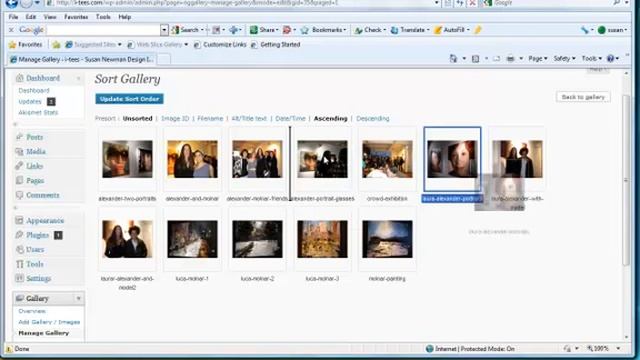
Task: Select the luca-molnar-2 thumbnail
Action: 257,239
